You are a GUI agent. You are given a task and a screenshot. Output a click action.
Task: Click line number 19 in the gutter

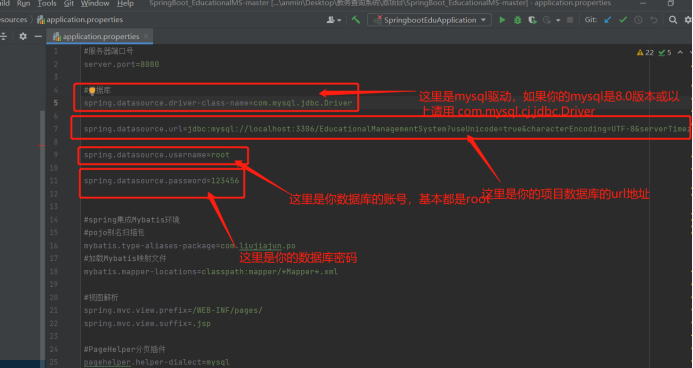tap(53, 284)
